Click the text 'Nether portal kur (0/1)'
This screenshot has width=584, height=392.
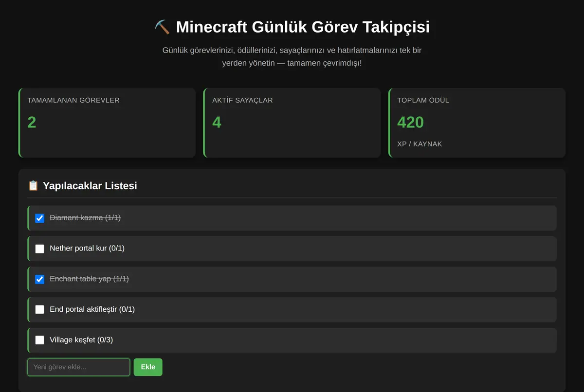tap(87, 249)
